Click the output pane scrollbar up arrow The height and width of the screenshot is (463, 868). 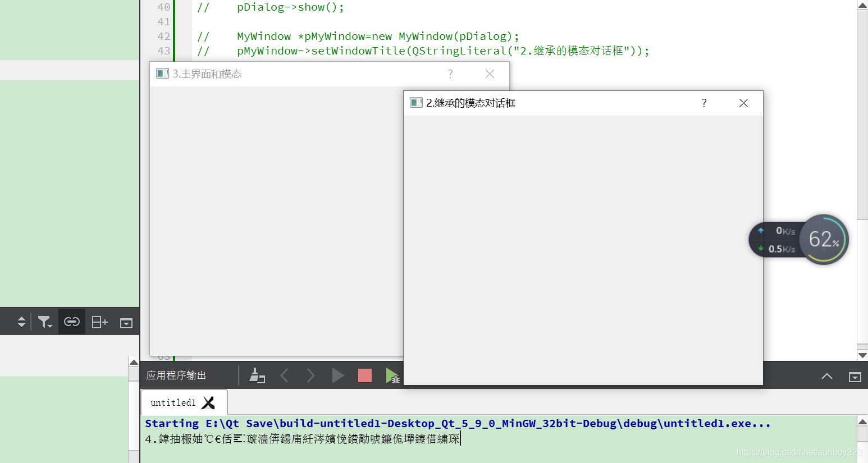click(862, 421)
